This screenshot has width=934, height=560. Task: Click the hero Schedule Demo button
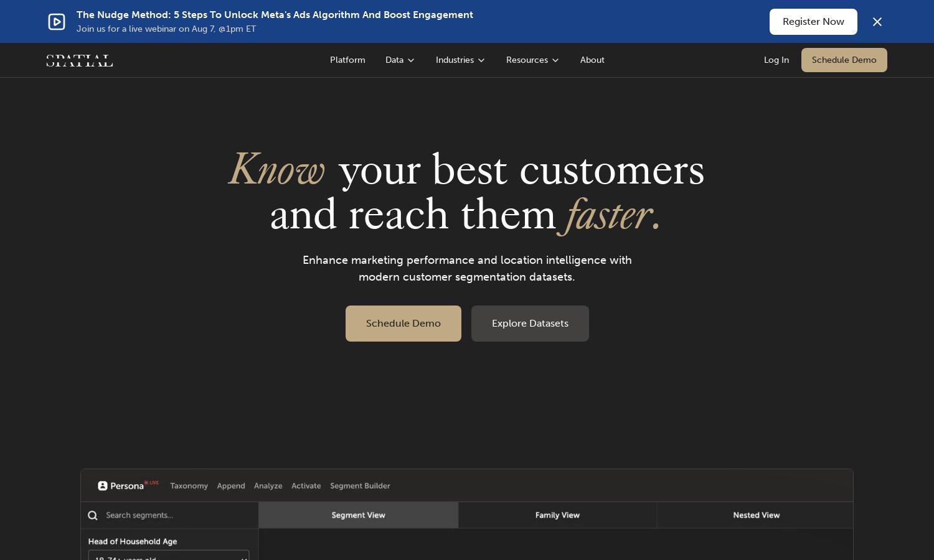[x=403, y=324]
